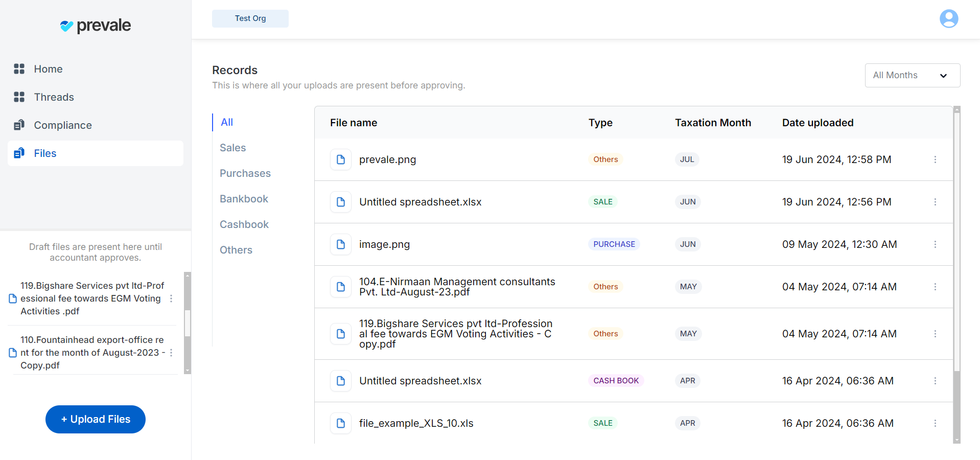This screenshot has height=460, width=980.
Task: Open row menu for 104.E-Nirmaan Management pdf
Action: click(x=935, y=287)
